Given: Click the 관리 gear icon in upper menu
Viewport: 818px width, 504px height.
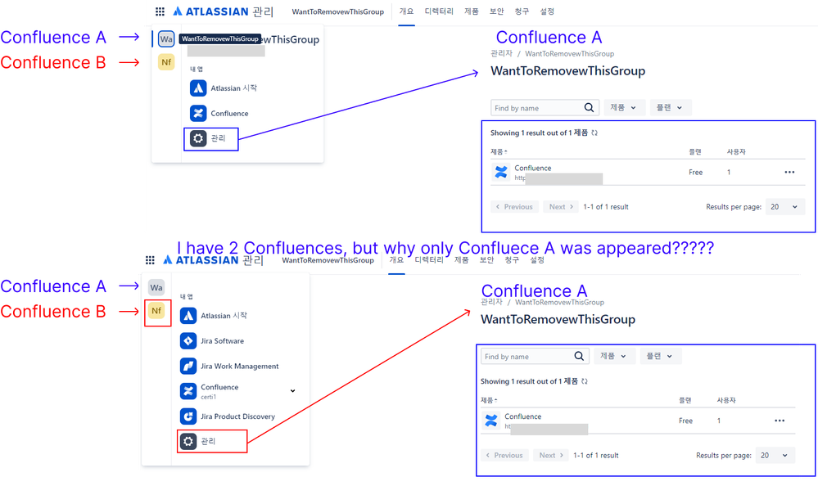Looking at the screenshot, I should tap(198, 138).
